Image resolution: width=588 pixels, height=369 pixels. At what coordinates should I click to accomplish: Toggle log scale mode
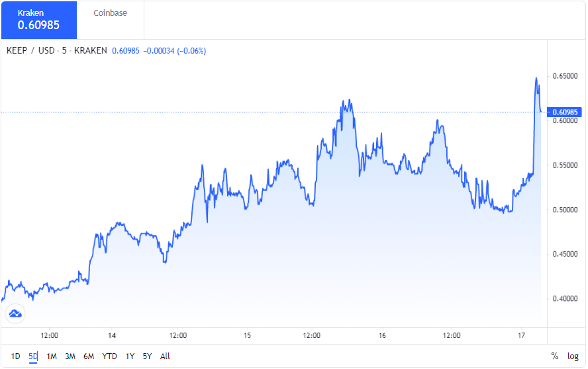pos(573,356)
